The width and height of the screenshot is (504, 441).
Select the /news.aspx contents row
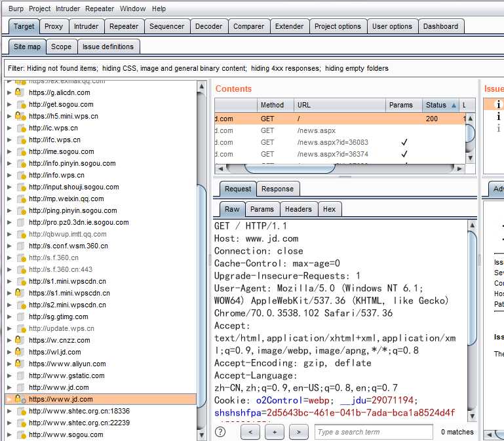pos(340,130)
